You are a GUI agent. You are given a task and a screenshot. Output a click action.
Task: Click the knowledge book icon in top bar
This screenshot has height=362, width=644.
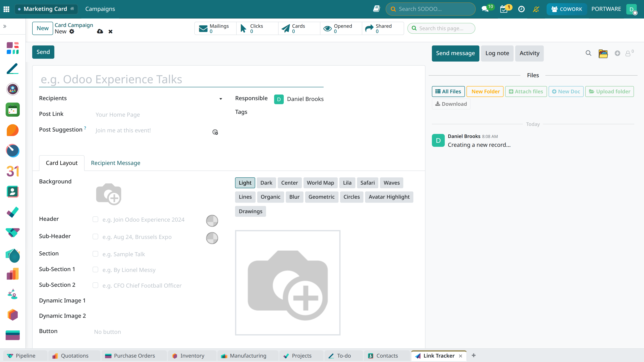[x=377, y=9]
